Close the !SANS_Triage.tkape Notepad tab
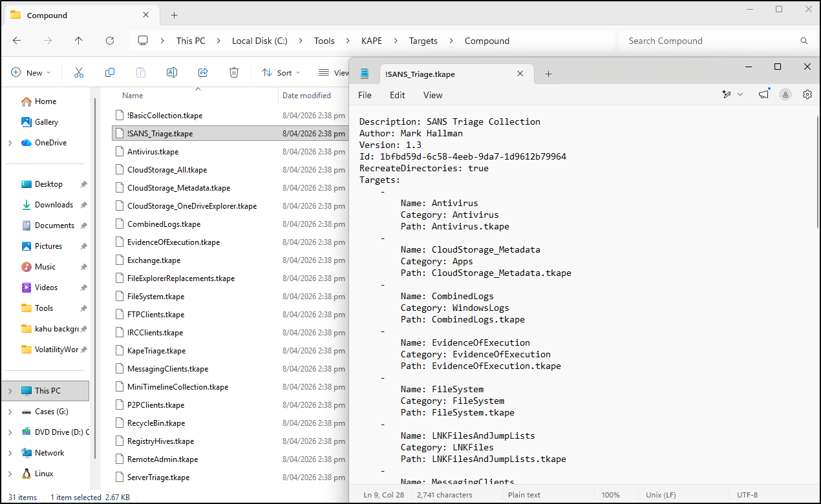This screenshot has height=504, width=821. [x=520, y=74]
